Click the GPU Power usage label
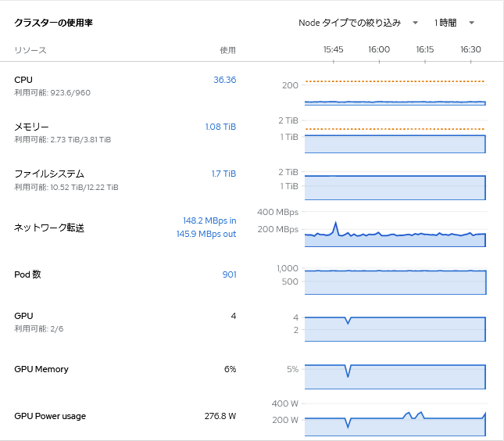 [x=50, y=416]
